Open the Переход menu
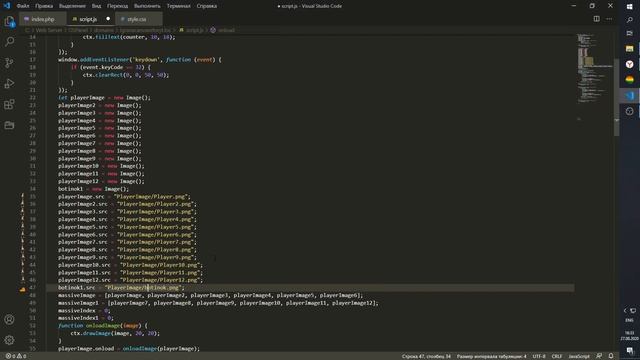Viewport: 640px width, 360px height. pos(118,6)
